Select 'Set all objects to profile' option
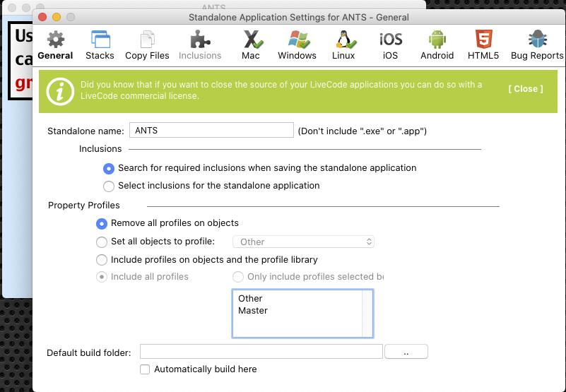Screen dimensions: 566x392 [x=102, y=242]
